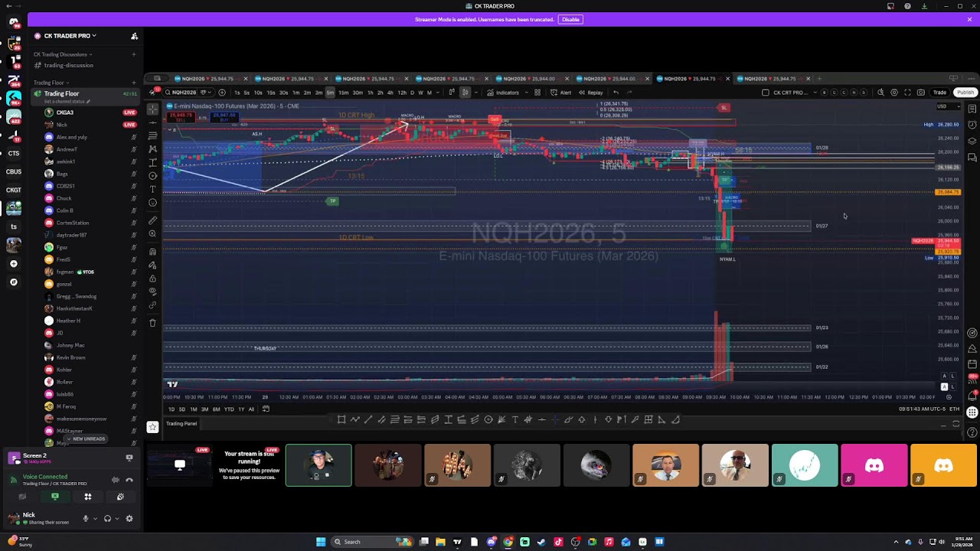This screenshot has width=980, height=551.
Task: Enter fullscreen chart mode
Action: click(x=908, y=93)
